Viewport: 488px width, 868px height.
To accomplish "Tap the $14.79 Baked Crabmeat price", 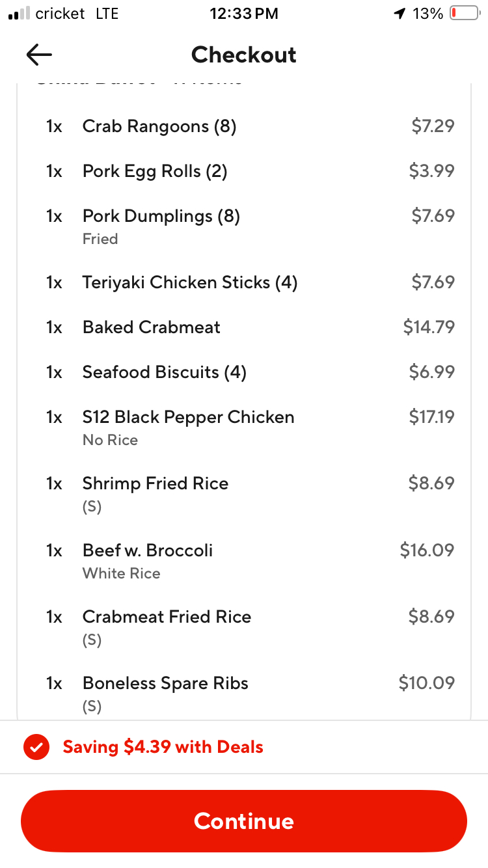I will click(x=429, y=327).
